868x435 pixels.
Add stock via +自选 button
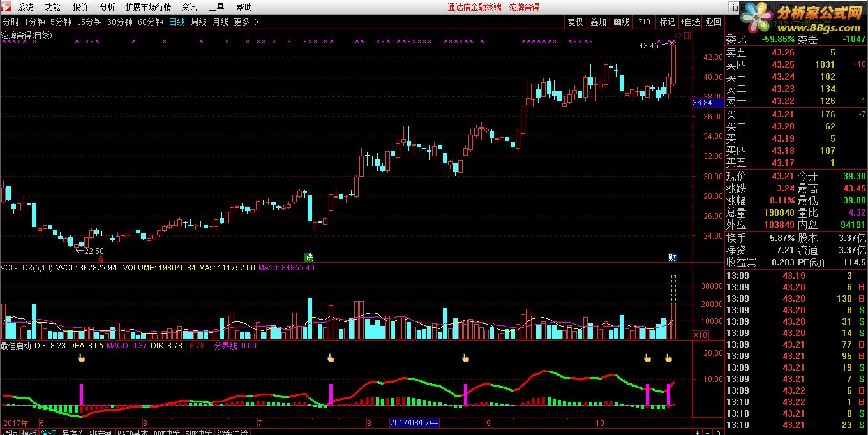(690, 22)
